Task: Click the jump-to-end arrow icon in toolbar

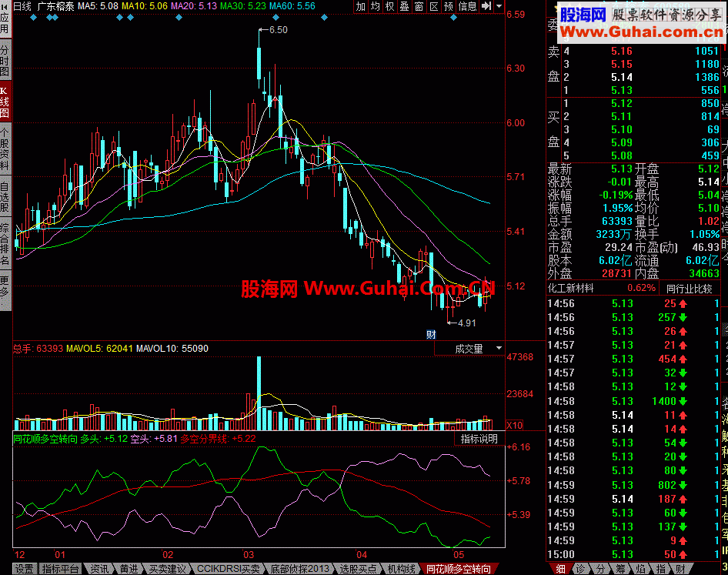Action: 486,6
